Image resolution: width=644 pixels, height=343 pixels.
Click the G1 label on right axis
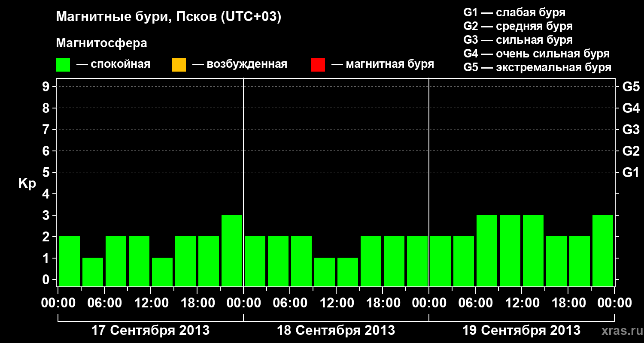point(631,173)
